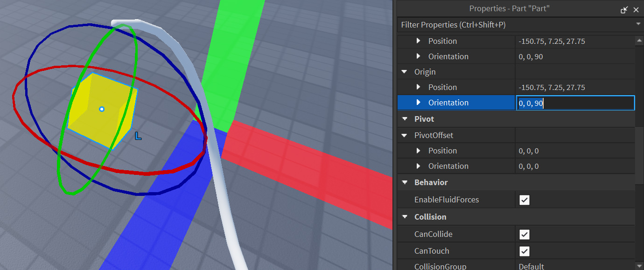
Task: Collapse the Behavior section
Action: tap(404, 182)
